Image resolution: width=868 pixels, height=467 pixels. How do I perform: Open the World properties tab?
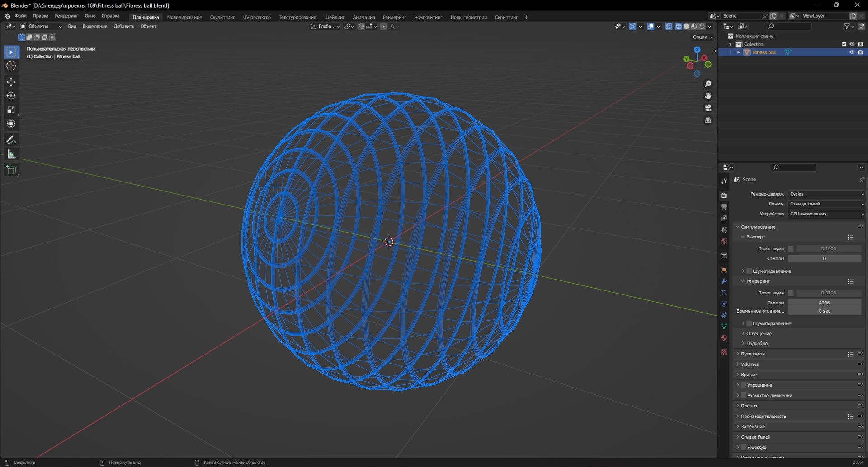(724, 241)
